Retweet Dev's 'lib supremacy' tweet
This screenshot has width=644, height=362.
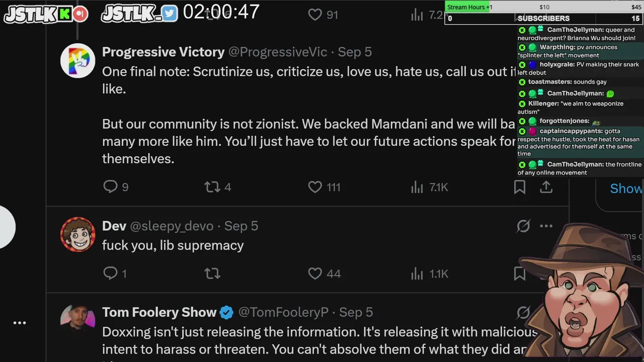[x=212, y=274]
